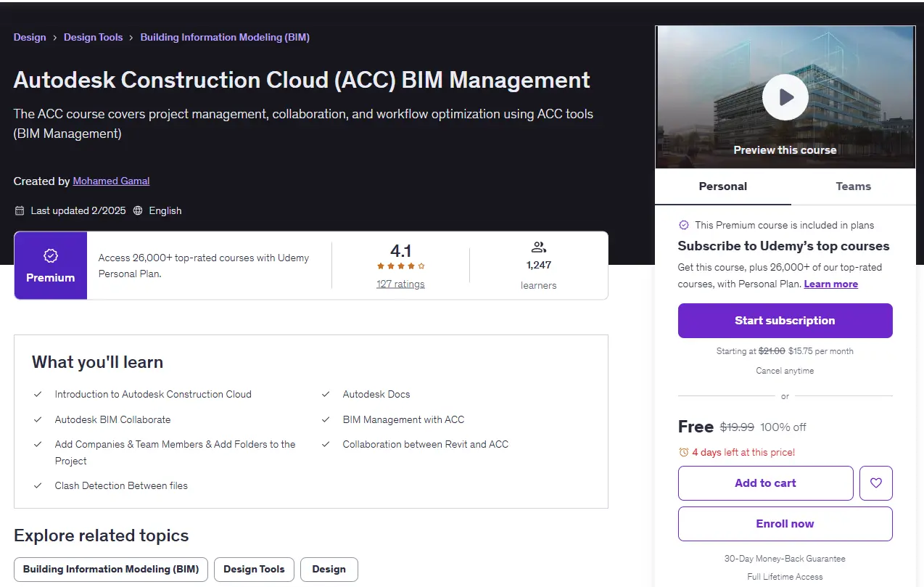Click checkmark beside Autodesk Docs
This screenshot has width=924, height=587.
click(x=326, y=395)
